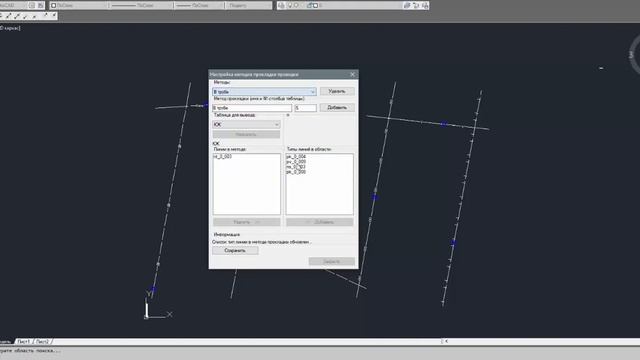
Task: Click the 'Сохранить' button
Action: 235,251
